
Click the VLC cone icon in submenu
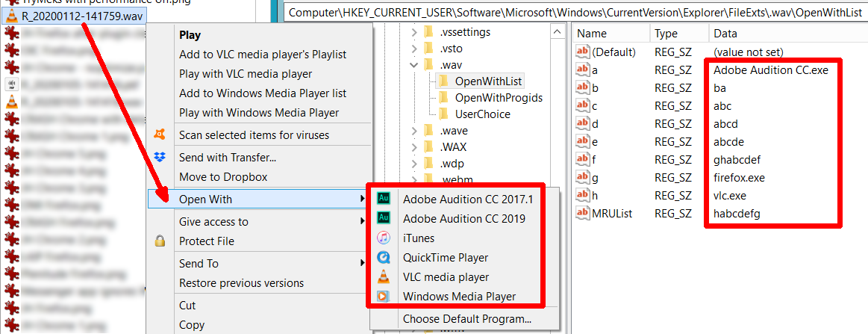[x=383, y=276]
